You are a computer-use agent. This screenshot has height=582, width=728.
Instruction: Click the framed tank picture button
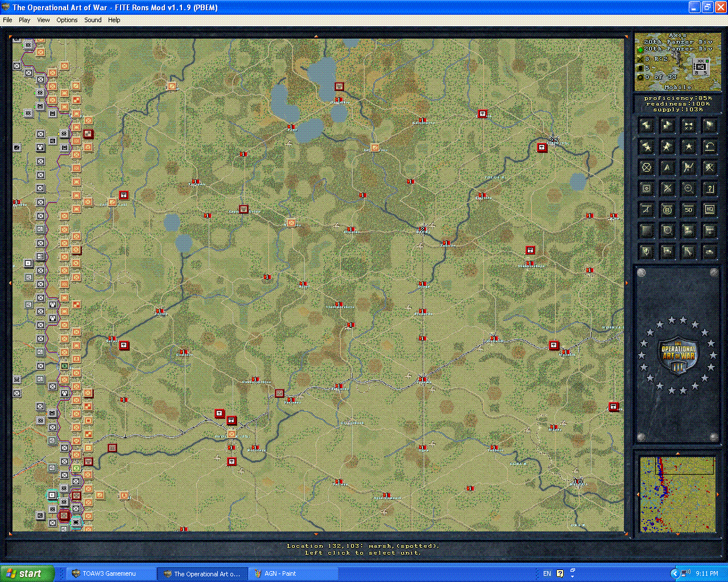[667, 252]
